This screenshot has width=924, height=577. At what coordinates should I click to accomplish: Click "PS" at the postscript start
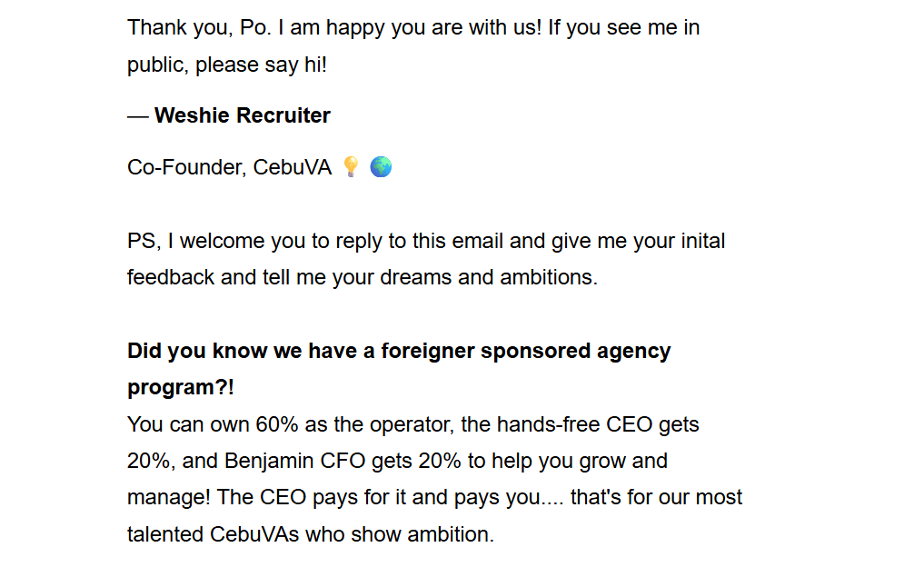(140, 242)
